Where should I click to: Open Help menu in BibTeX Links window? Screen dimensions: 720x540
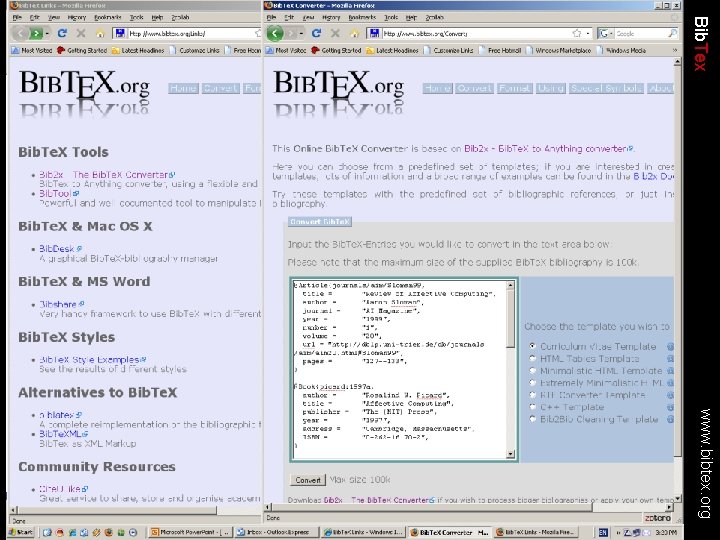157,17
